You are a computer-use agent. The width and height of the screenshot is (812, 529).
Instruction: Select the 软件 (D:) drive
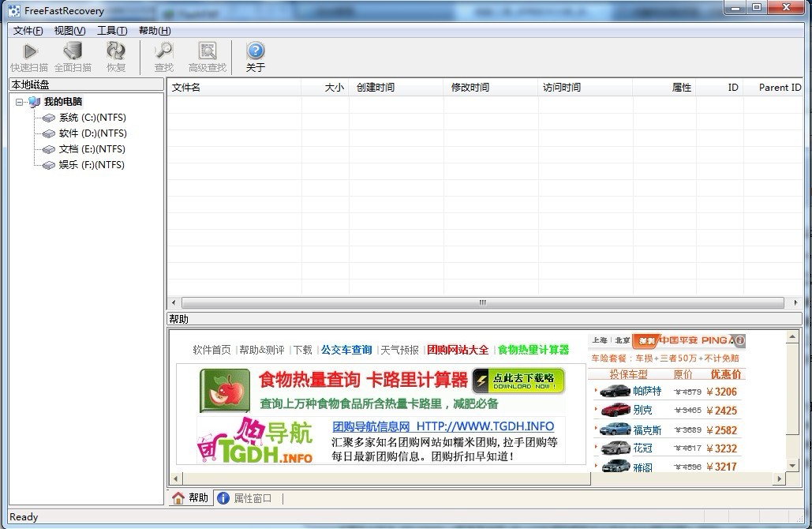coord(92,133)
